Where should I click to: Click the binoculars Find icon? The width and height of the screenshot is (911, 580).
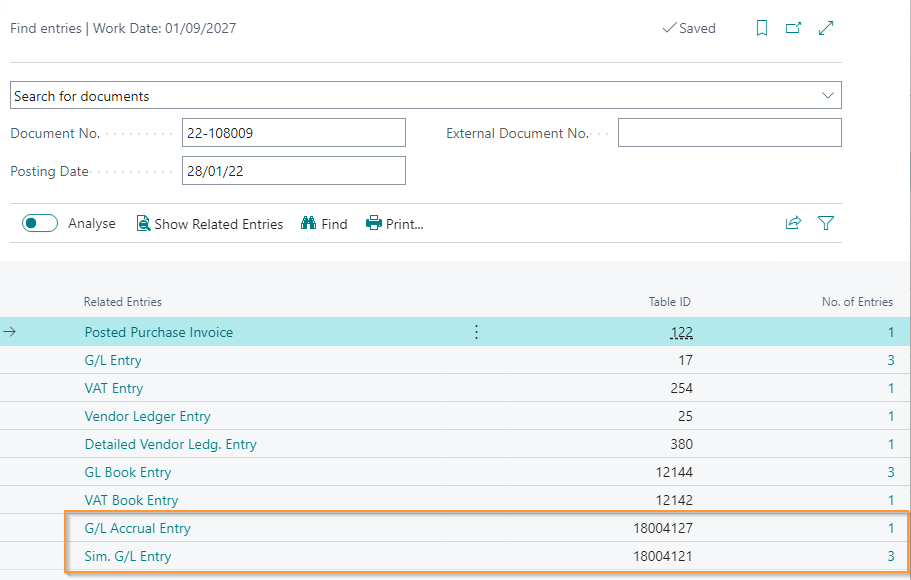(x=309, y=223)
